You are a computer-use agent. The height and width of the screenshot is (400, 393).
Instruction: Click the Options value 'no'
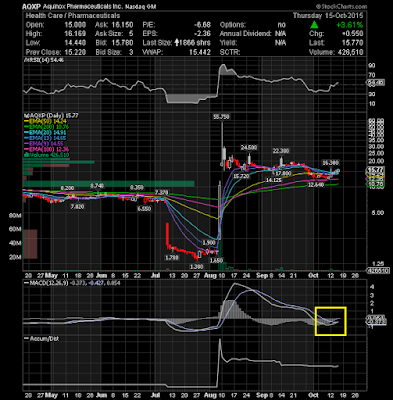click(x=281, y=25)
